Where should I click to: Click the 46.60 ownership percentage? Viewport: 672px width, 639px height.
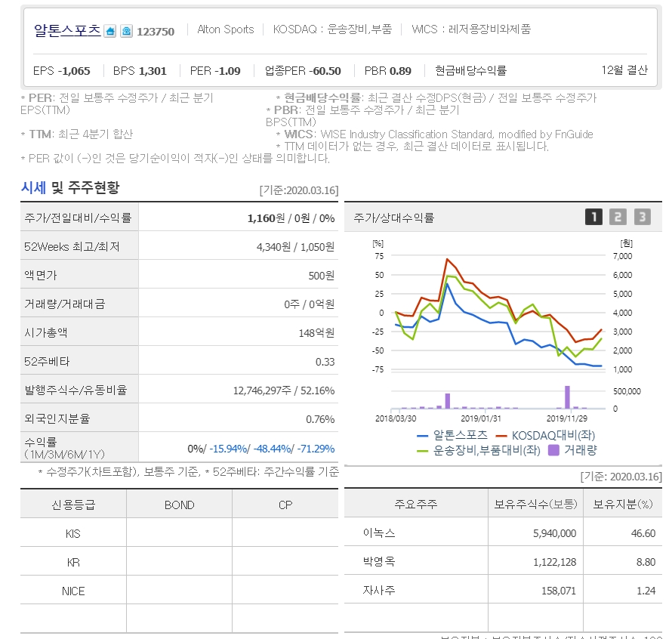coord(643,533)
